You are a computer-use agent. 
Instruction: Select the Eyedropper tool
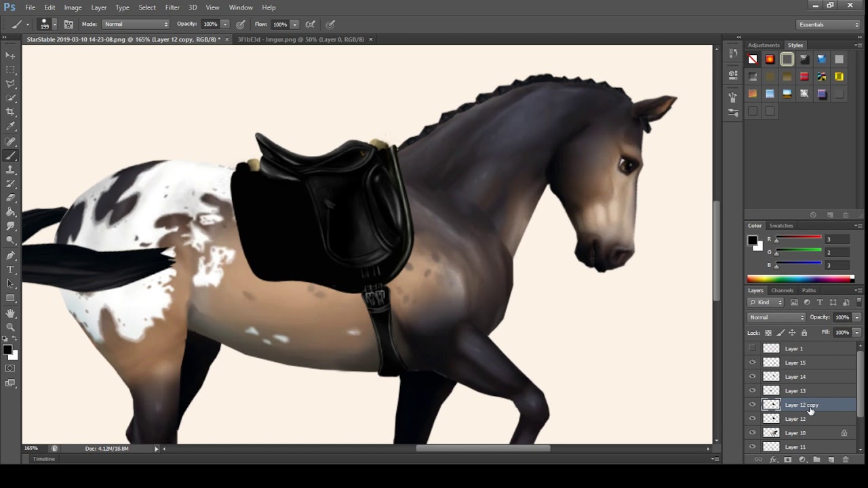10,126
